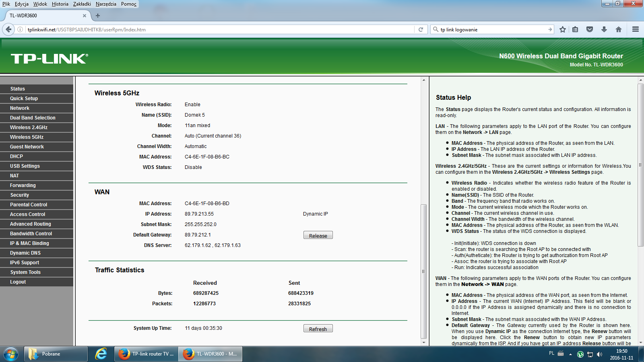Open the Edycja menu

click(x=22, y=4)
